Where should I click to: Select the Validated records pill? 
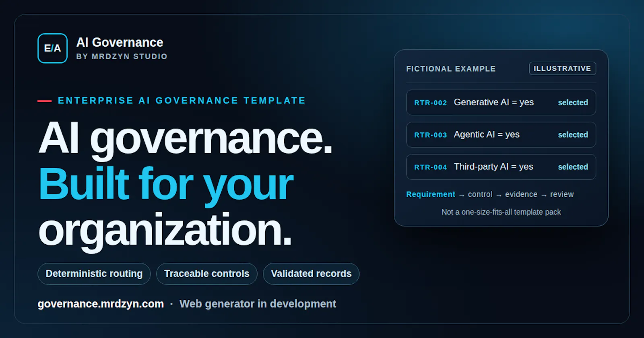311,274
